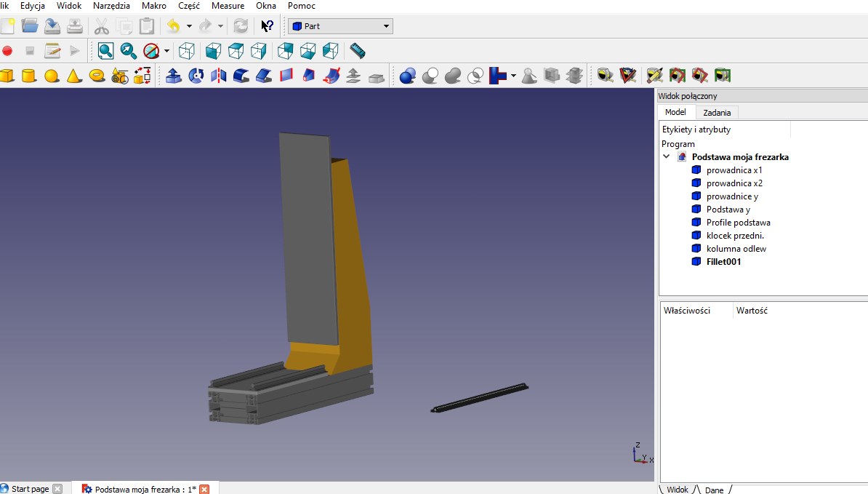Select prowadnice y in the tree
Viewport: 868px width, 494px height.
[732, 196]
